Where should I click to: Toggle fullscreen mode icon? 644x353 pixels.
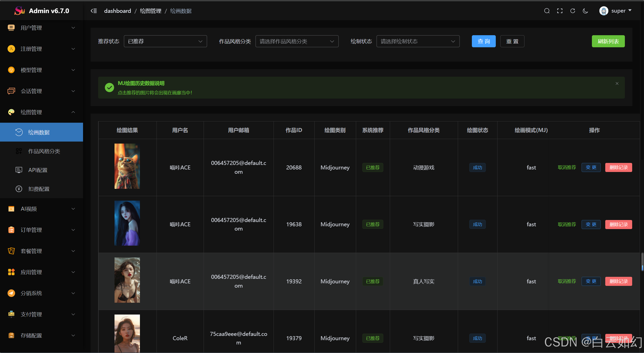[x=560, y=11]
